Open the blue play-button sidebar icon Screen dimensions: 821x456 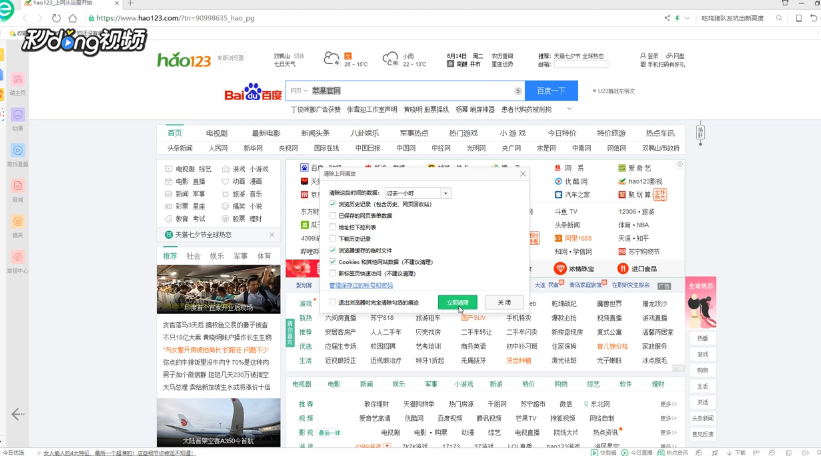(17, 151)
